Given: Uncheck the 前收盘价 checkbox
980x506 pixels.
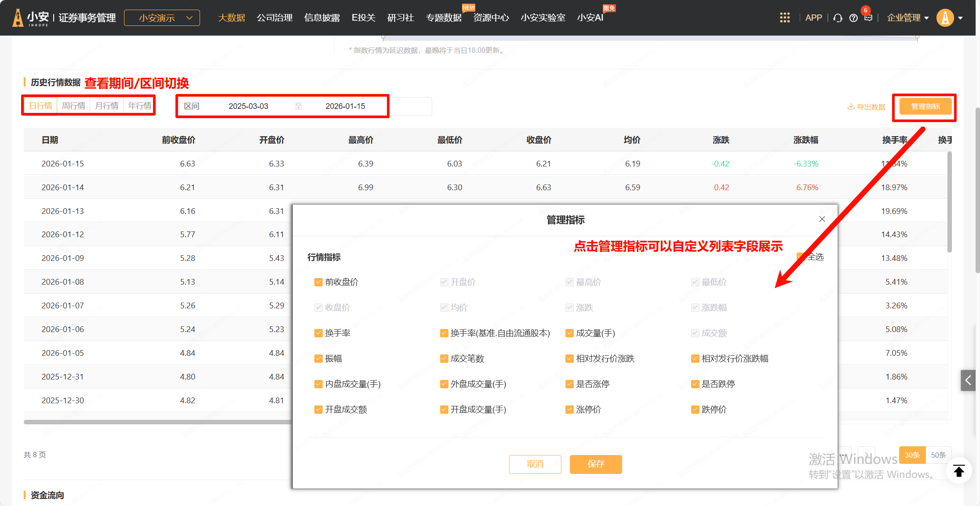Looking at the screenshot, I should tap(318, 282).
